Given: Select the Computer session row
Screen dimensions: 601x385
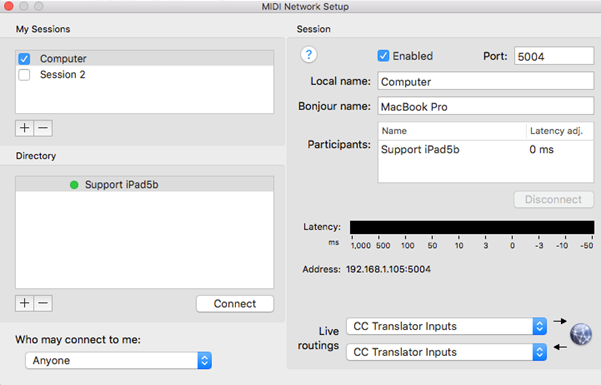Looking at the screenshot, I should pyautogui.click(x=145, y=58).
